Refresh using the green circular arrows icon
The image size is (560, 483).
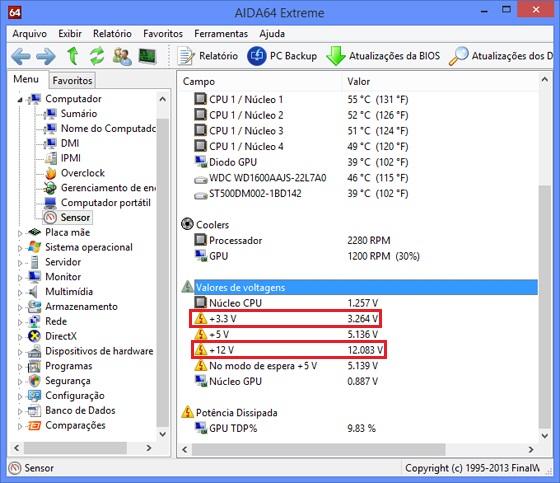pos(97,56)
